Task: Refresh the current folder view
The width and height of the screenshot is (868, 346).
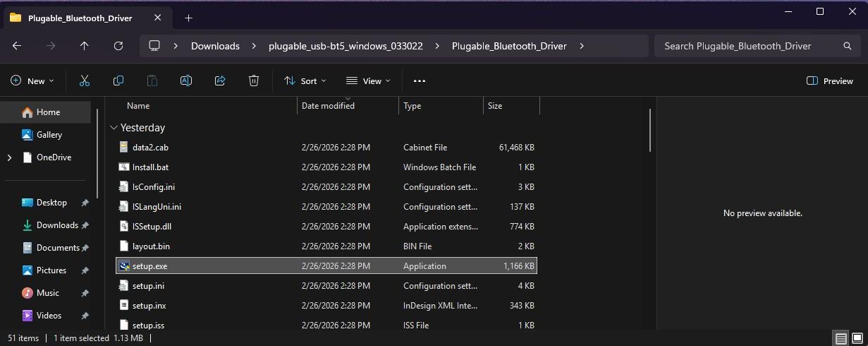Action: click(x=118, y=46)
